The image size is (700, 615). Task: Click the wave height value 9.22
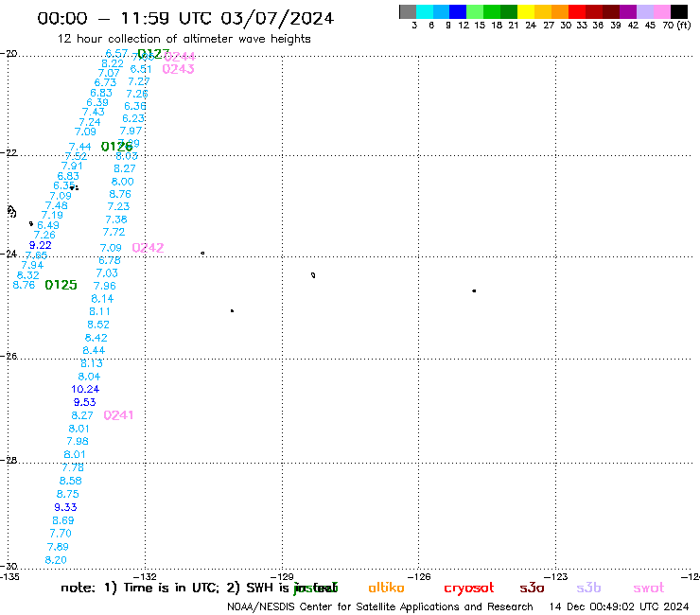point(40,245)
